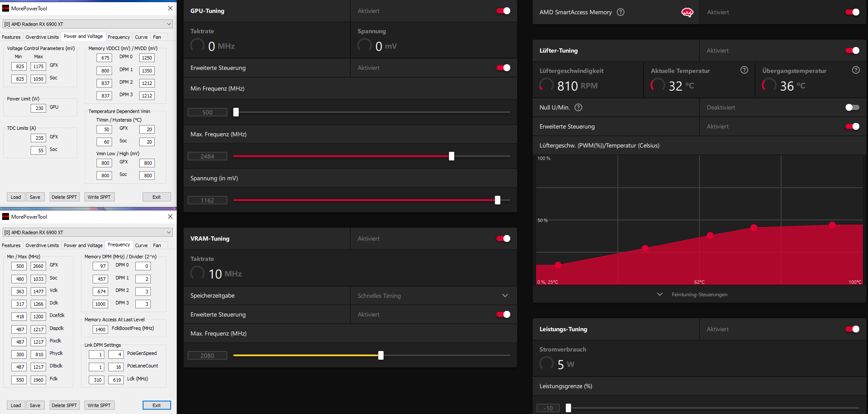Click Write SPPT in top MorePowerTool

99,197
